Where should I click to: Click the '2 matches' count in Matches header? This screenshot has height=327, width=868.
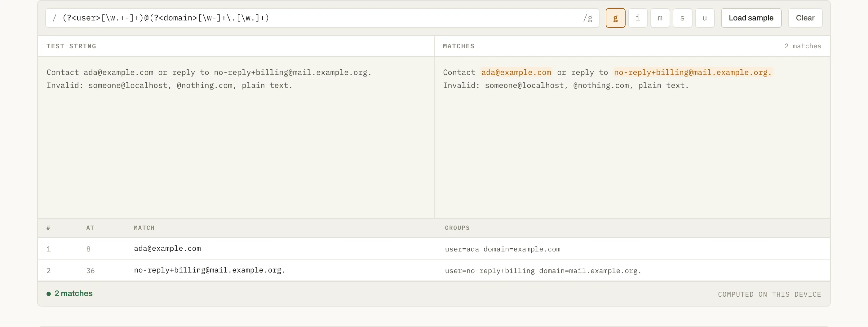[803, 46]
